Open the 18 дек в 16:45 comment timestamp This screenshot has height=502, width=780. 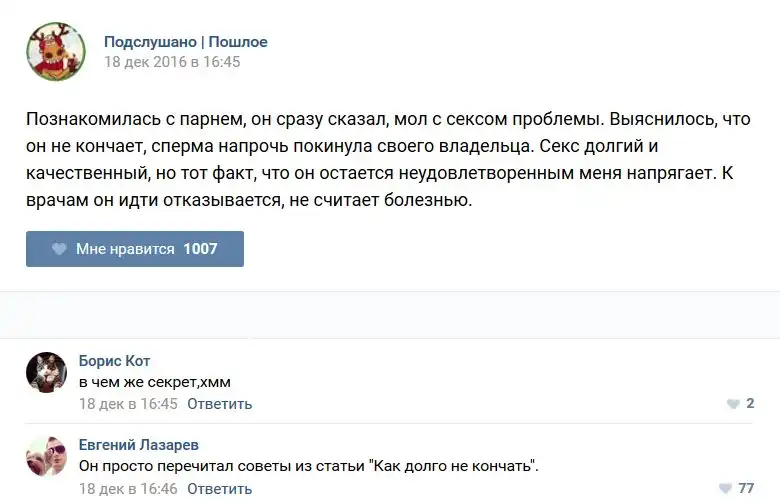tap(128, 404)
